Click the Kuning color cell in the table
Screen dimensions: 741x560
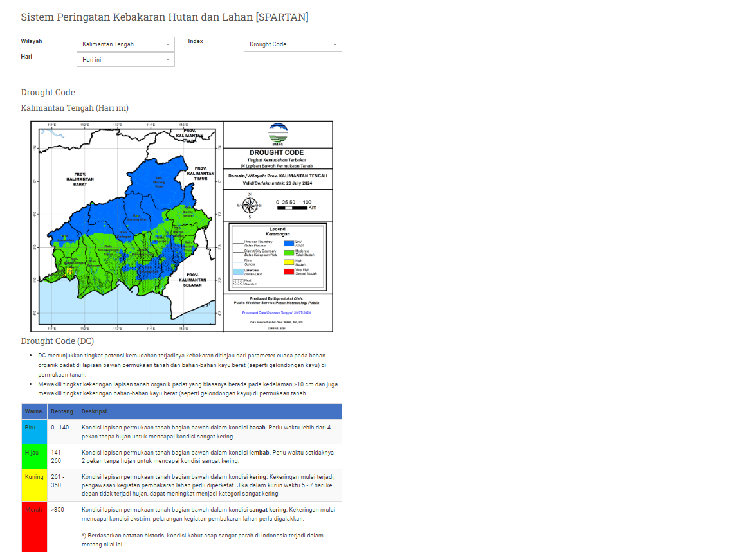(35, 485)
